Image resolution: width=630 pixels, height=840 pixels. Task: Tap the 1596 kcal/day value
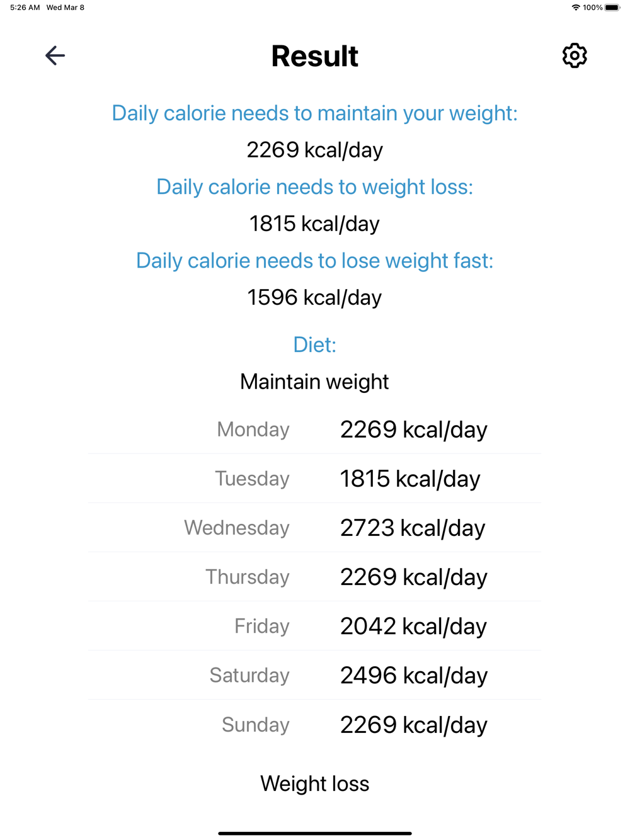[314, 297]
